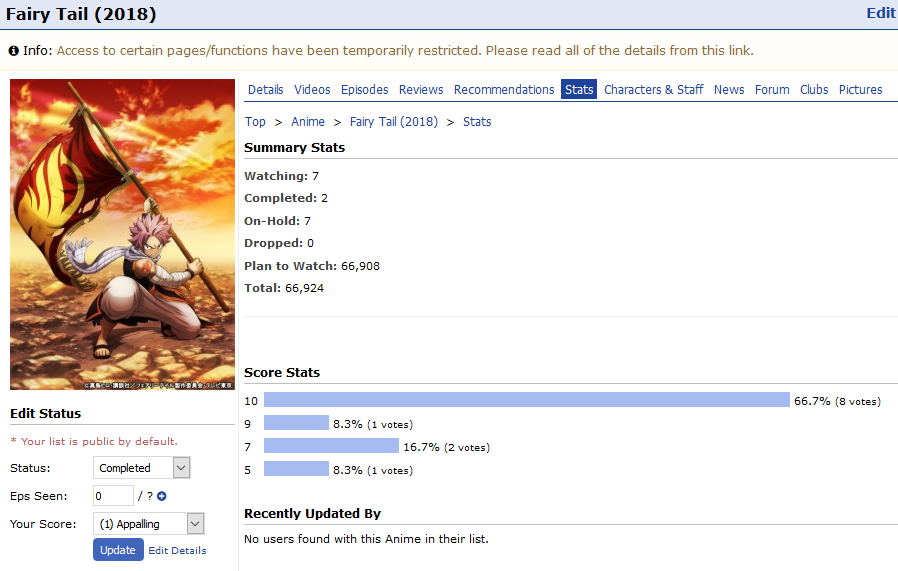Open Your Score dropdown showing Appalling
The height and width of the screenshot is (571, 898).
click(x=148, y=523)
